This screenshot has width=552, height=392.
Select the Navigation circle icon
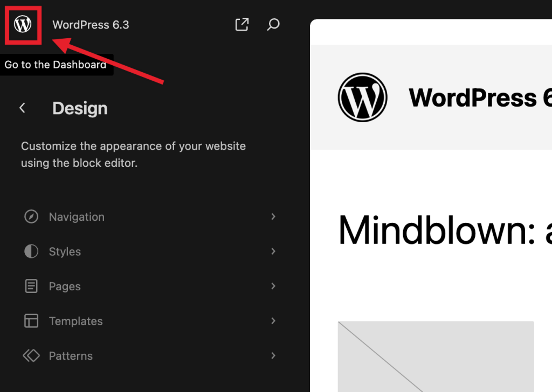pos(31,216)
